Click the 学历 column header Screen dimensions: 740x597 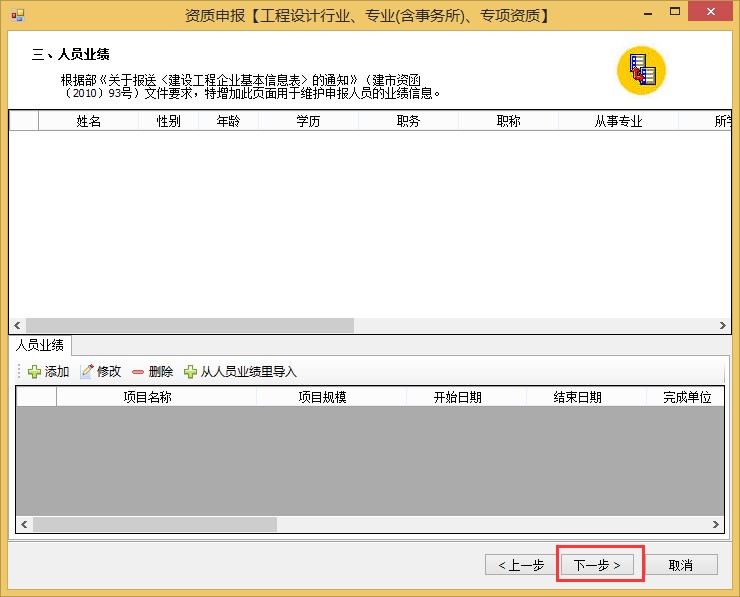308,122
